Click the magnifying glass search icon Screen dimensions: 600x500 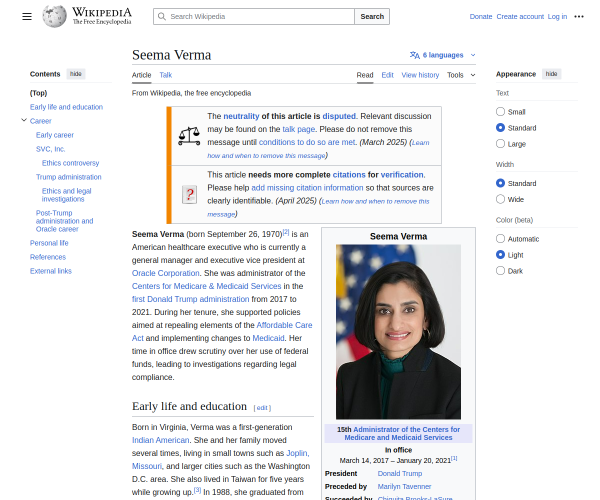[162, 16]
